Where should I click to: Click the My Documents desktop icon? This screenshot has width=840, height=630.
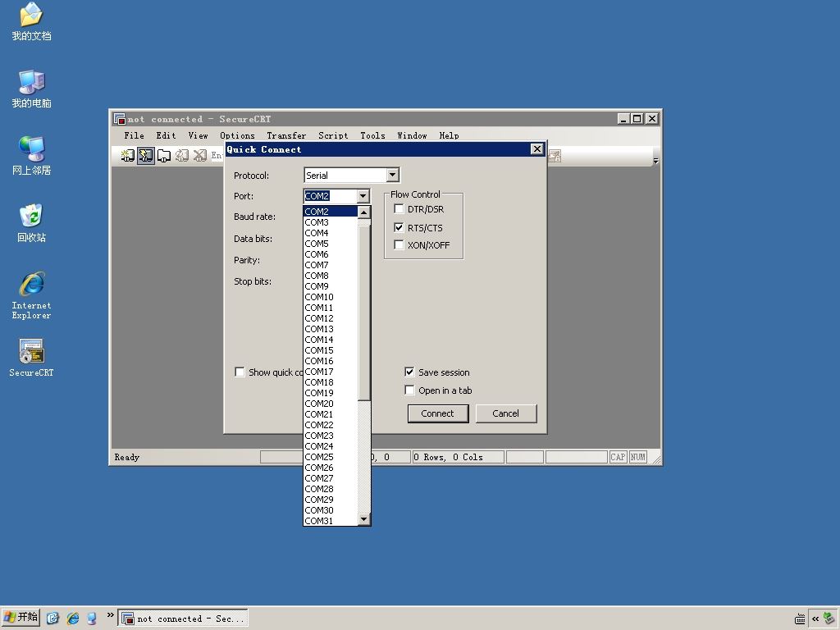[31, 15]
